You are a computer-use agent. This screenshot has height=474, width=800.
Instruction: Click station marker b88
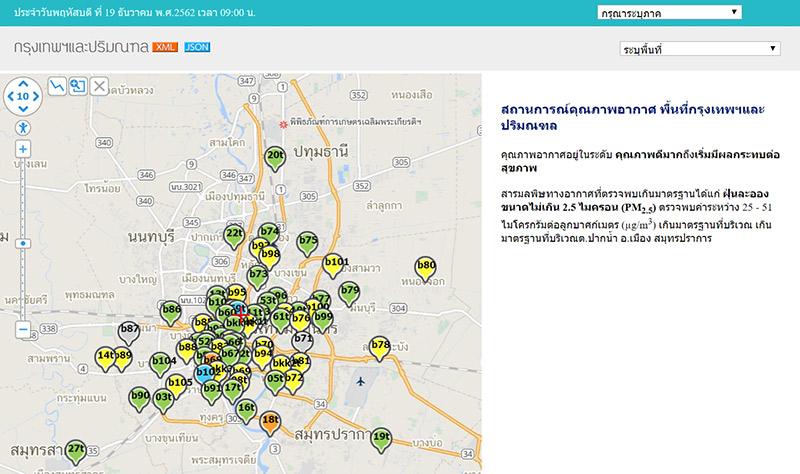click(x=187, y=350)
